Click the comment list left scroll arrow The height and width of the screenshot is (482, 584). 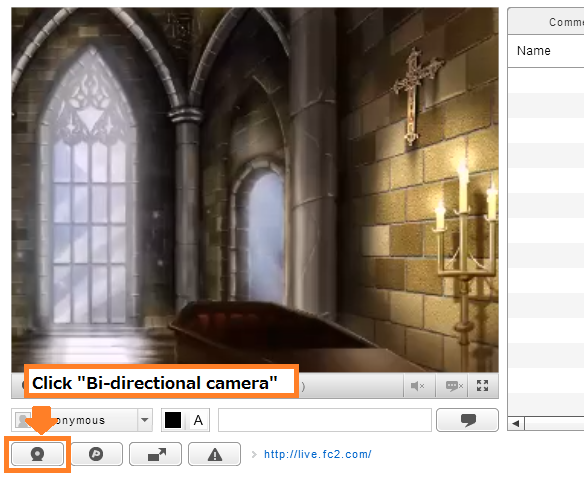click(x=516, y=424)
